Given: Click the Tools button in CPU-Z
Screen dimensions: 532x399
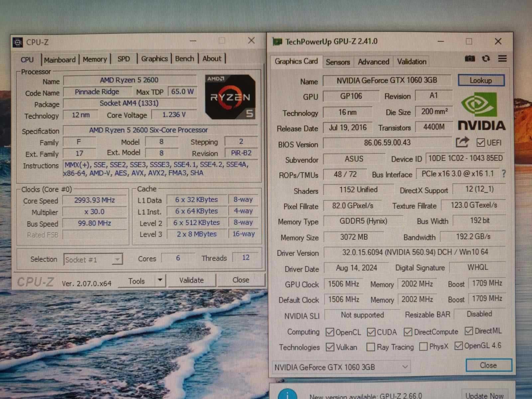Looking at the screenshot, I should [x=136, y=281].
